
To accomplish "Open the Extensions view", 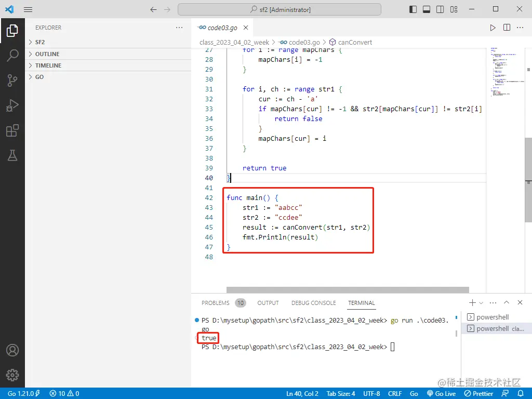I will [x=12, y=130].
